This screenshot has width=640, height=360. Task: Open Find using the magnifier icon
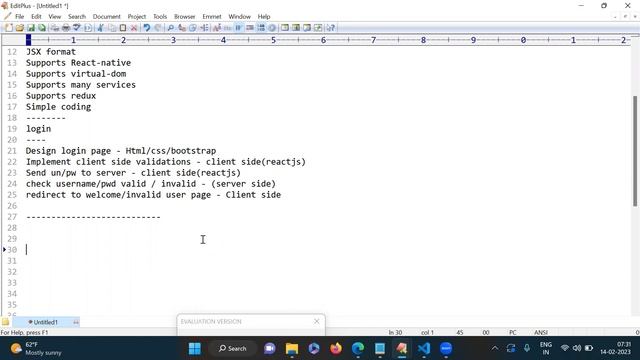click(171, 28)
